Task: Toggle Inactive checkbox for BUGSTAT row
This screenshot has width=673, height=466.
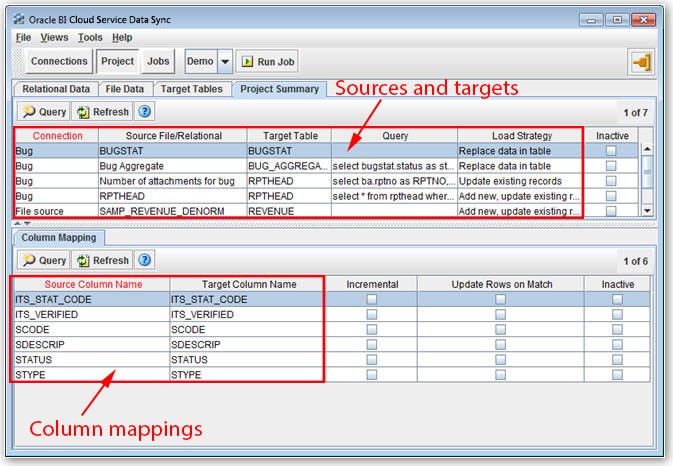Action: coord(611,151)
